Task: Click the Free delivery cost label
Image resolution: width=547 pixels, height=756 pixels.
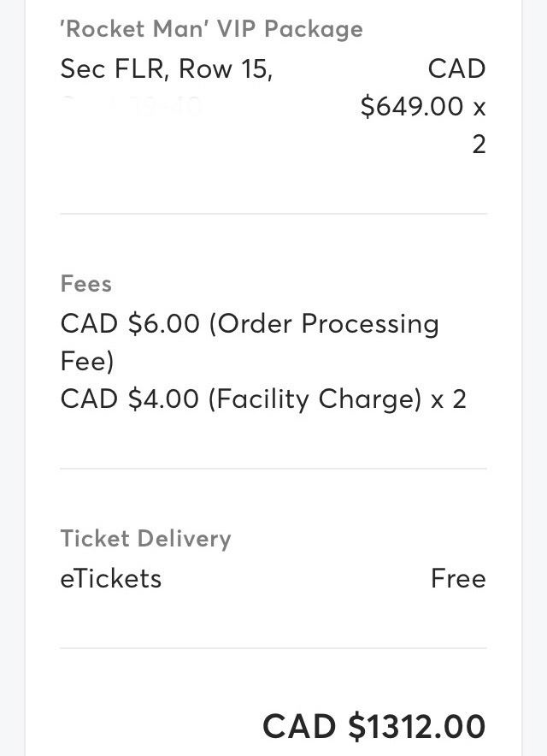Action: tap(458, 579)
